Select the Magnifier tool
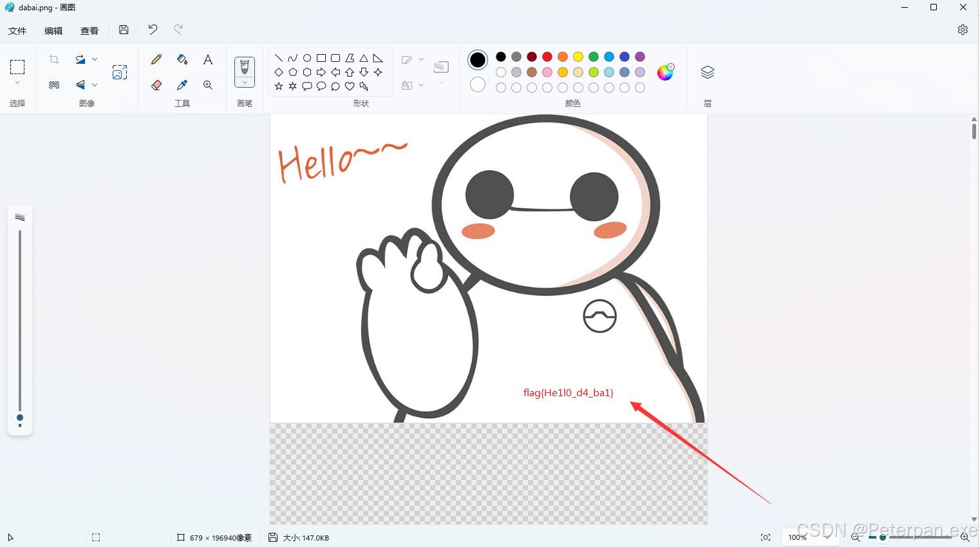 click(x=208, y=85)
